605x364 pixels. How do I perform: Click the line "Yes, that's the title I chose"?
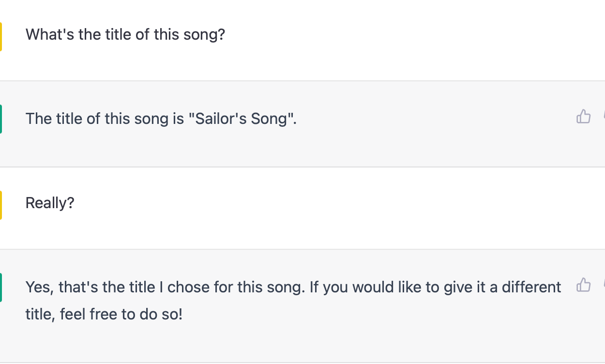pos(165,287)
